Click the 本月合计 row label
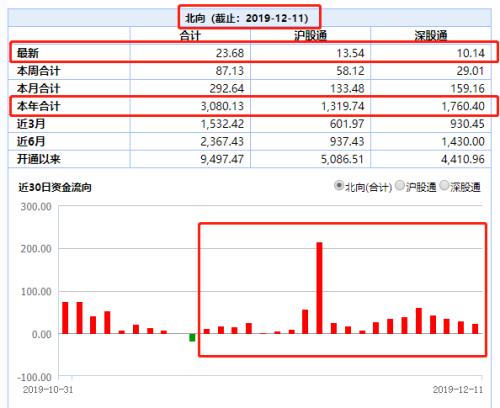 pyautogui.click(x=38, y=88)
